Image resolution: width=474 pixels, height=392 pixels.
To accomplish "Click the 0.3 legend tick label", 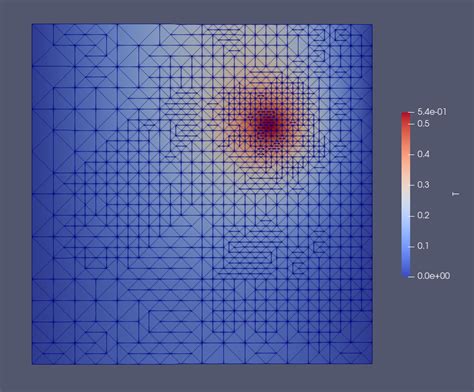I will (423, 185).
